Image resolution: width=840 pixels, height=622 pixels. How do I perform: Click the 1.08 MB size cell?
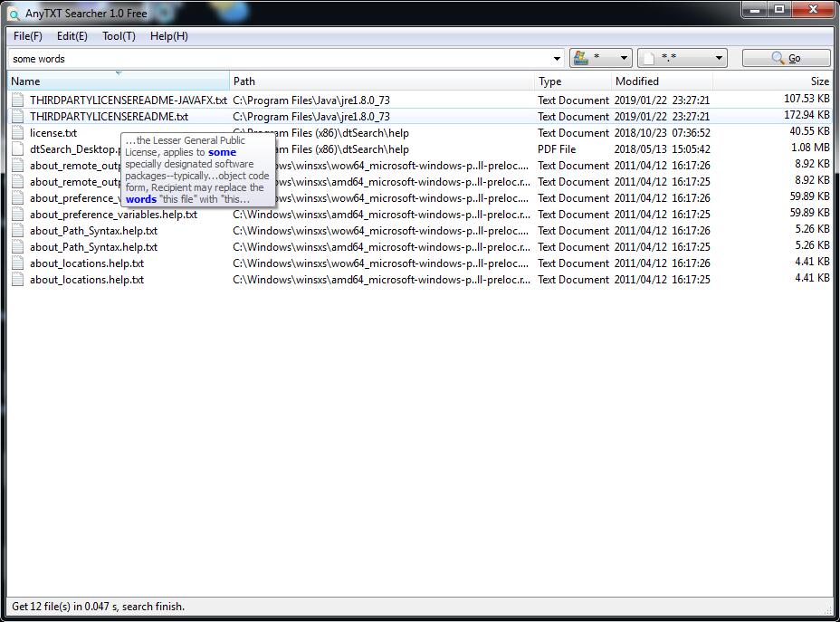[x=810, y=148]
